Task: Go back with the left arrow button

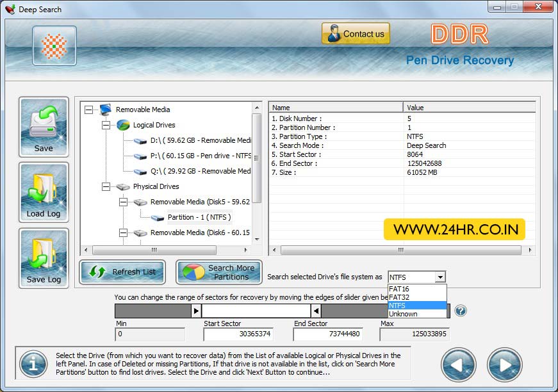Action: [x=458, y=364]
